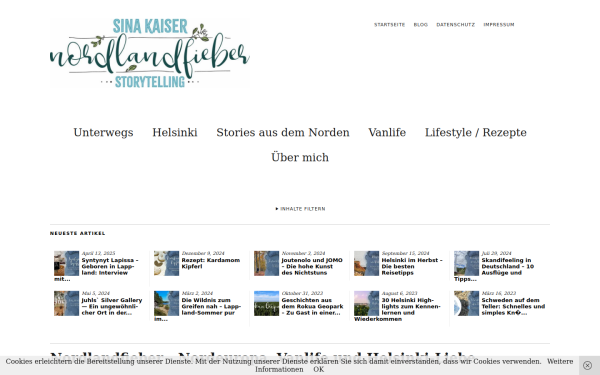Open Joutenolo und JOMO article

point(312,266)
